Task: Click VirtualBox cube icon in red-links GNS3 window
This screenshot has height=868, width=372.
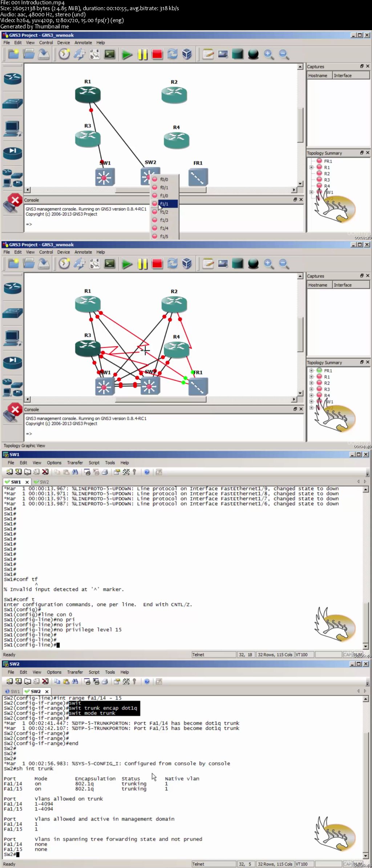Action: [187, 264]
